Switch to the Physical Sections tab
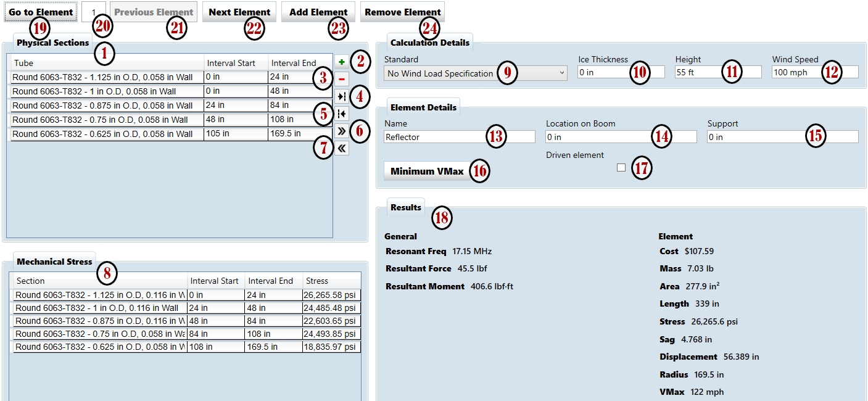This screenshot has width=868, height=401. (x=52, y=43)
